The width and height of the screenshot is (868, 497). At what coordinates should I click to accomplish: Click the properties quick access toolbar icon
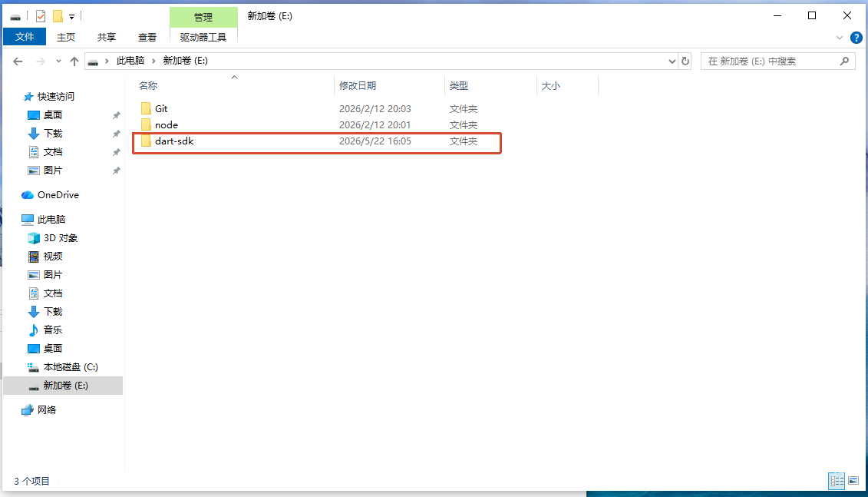(x=41, y=16)
